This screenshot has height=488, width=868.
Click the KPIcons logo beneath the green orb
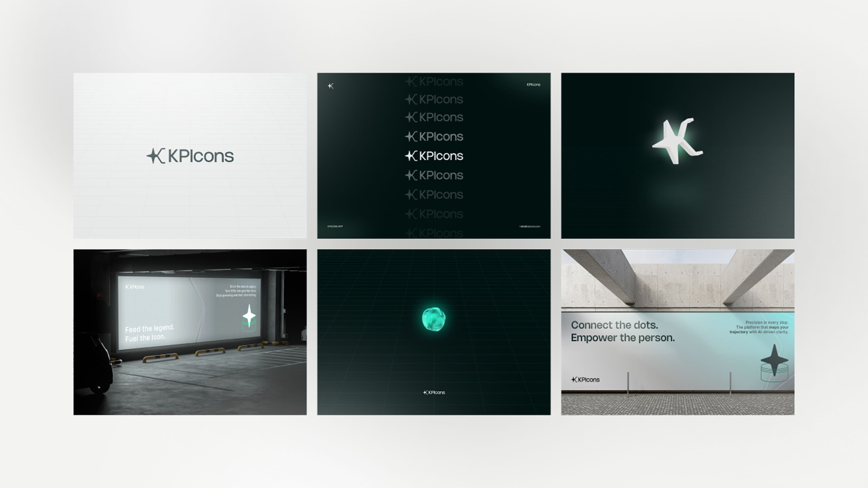coord(434,392)
